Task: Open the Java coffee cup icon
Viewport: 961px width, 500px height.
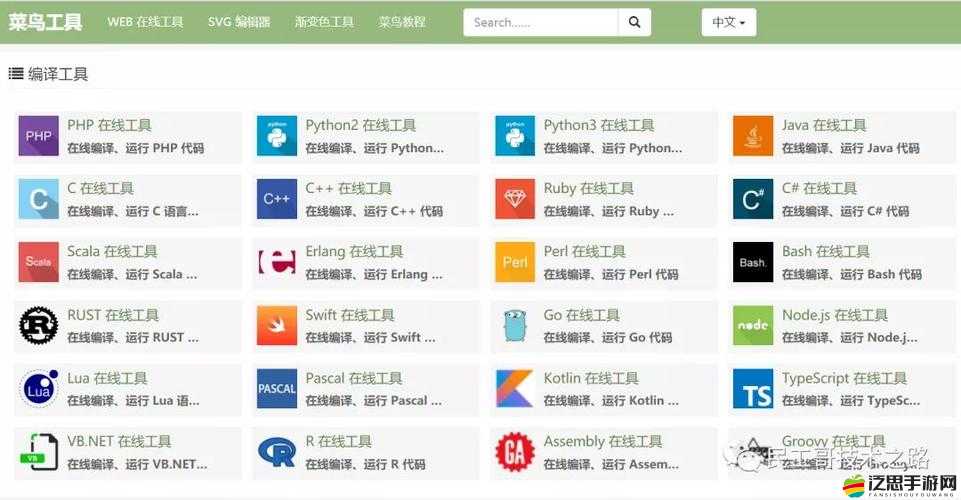Action: tap(753, 136)
